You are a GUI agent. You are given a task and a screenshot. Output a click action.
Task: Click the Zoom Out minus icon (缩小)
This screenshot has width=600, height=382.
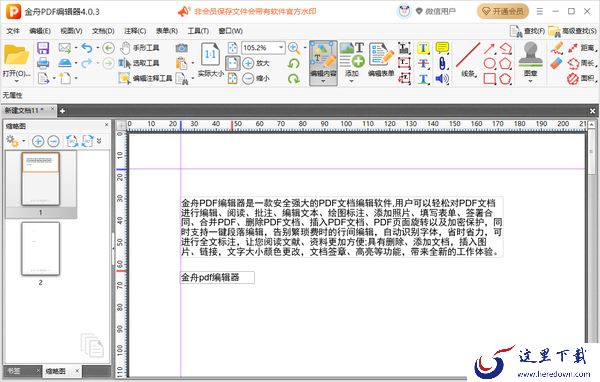tap(248, 78)
